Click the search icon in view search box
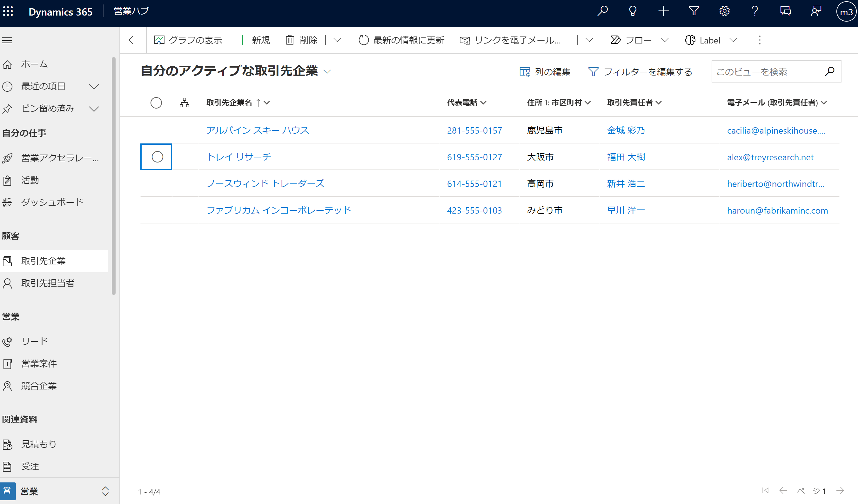 click(x=830, y=71)
